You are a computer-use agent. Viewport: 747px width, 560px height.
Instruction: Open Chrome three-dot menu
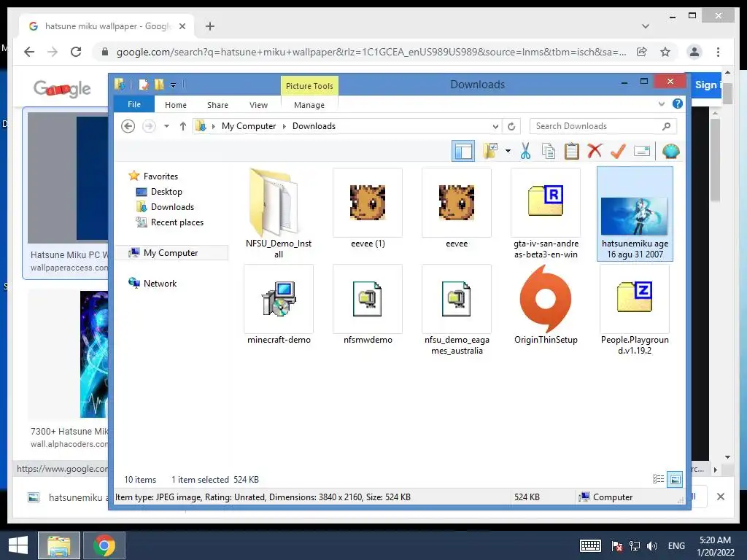(718, 52)
